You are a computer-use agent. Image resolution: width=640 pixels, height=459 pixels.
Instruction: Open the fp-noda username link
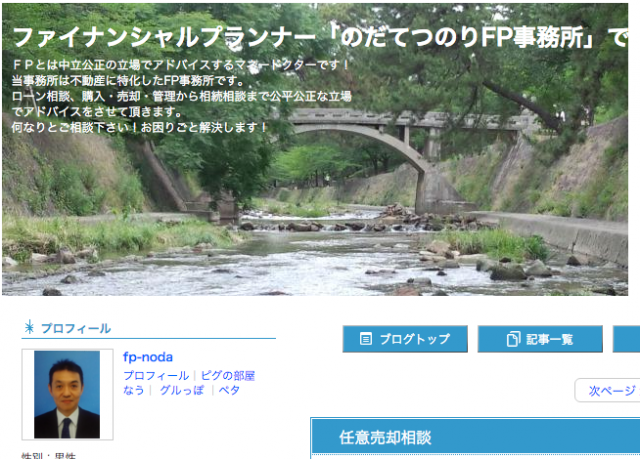[148, 357]
